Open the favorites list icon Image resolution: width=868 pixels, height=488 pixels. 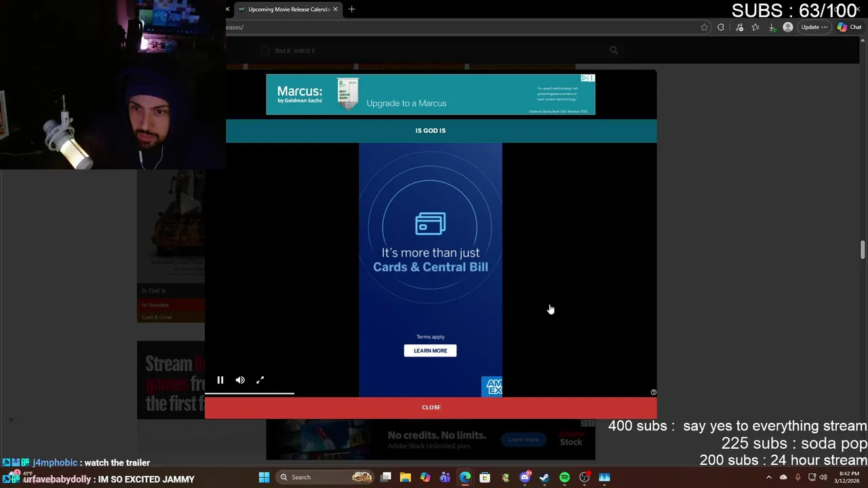tap(755, 27)
